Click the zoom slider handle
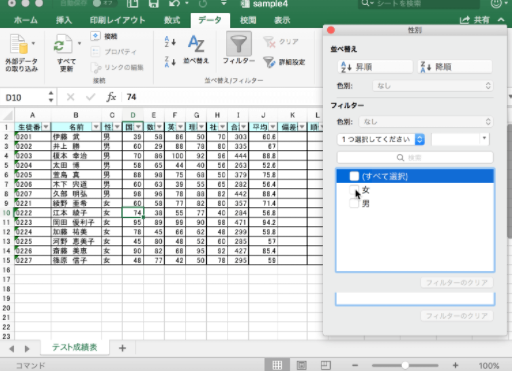This screenshot has height=371, width=512. pos(405,365)
